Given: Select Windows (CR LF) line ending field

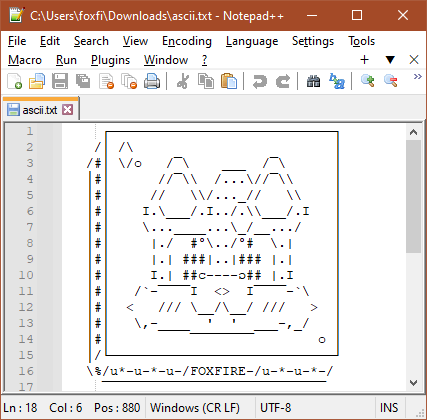Looking at the screenshot, I should click(195, 408).
